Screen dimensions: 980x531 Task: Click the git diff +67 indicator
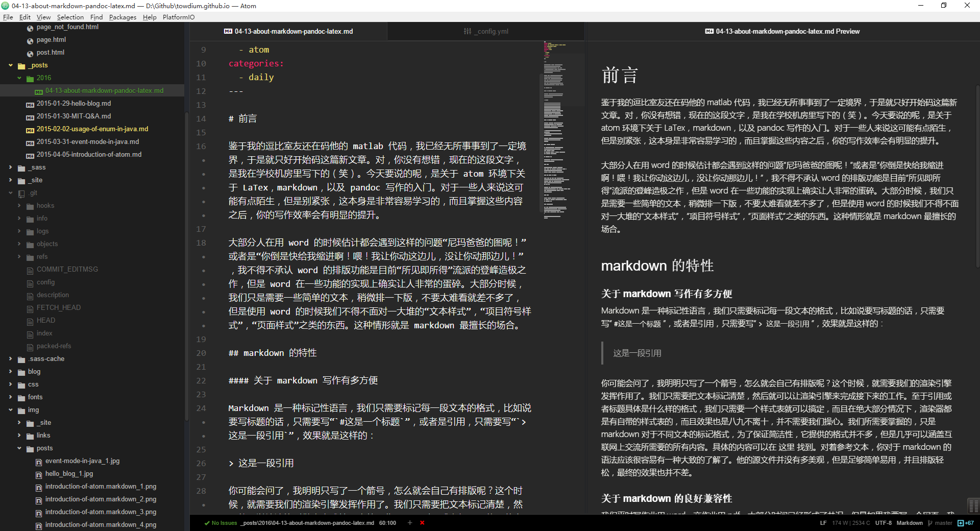point(966,523)
